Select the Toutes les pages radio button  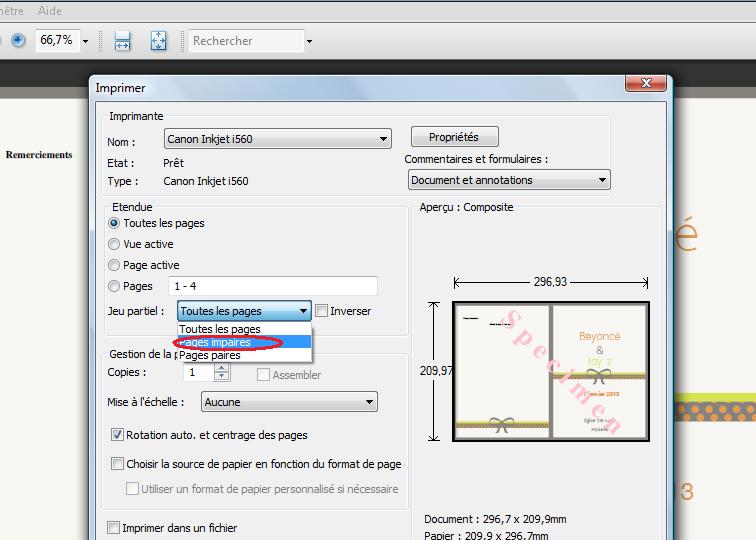(114, 223)
